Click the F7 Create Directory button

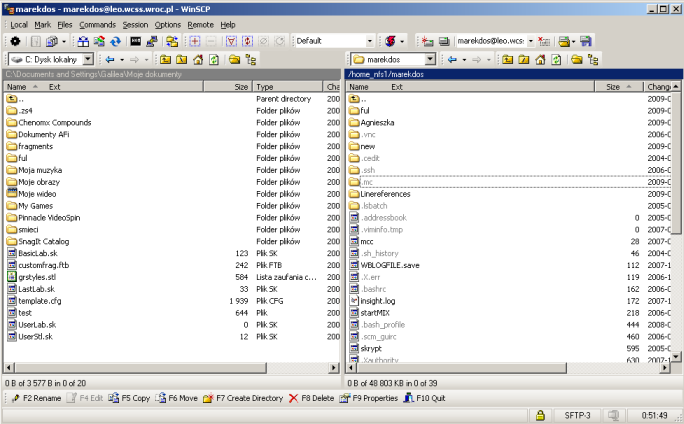(243, 398)
